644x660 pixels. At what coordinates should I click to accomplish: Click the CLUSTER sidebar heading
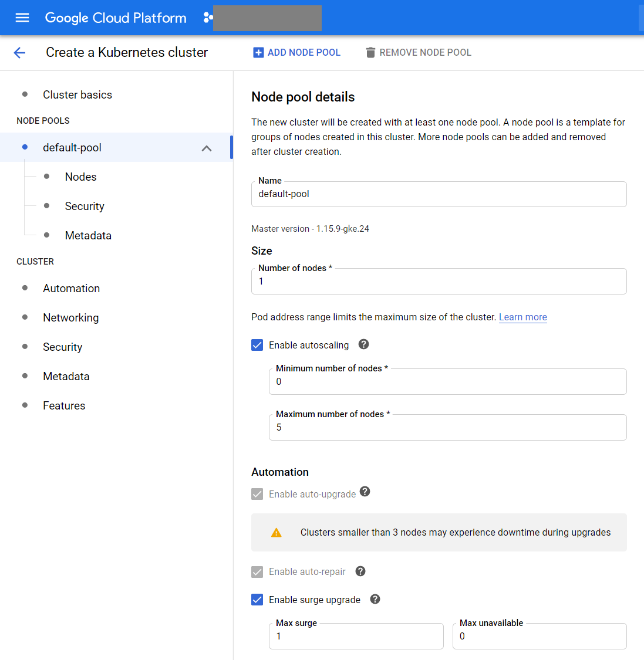35,262
